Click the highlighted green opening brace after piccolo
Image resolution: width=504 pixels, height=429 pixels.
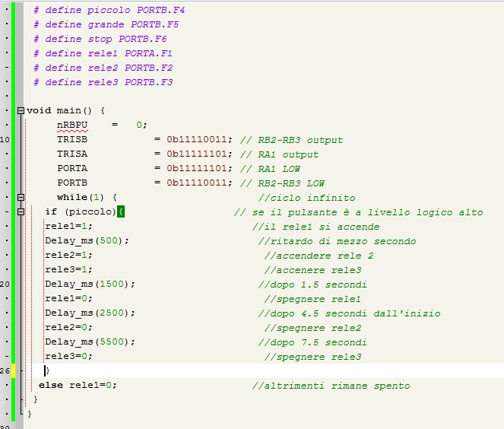click(x=121, y=212)
